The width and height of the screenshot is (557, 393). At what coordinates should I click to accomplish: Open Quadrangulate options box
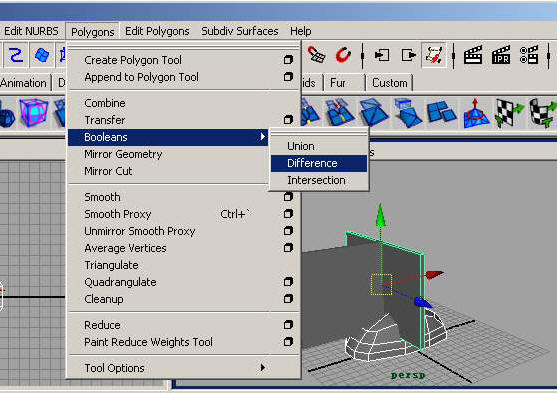pos(288,282)
